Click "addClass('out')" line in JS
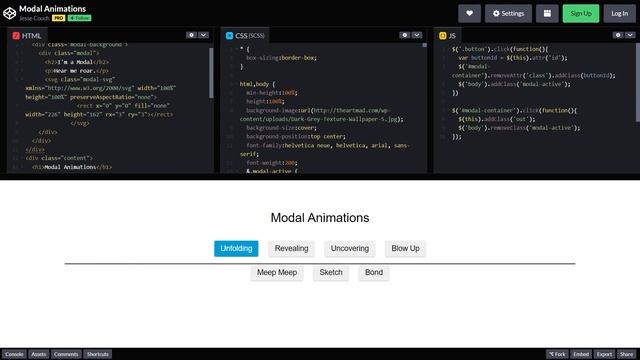 [x=497, y=119]
